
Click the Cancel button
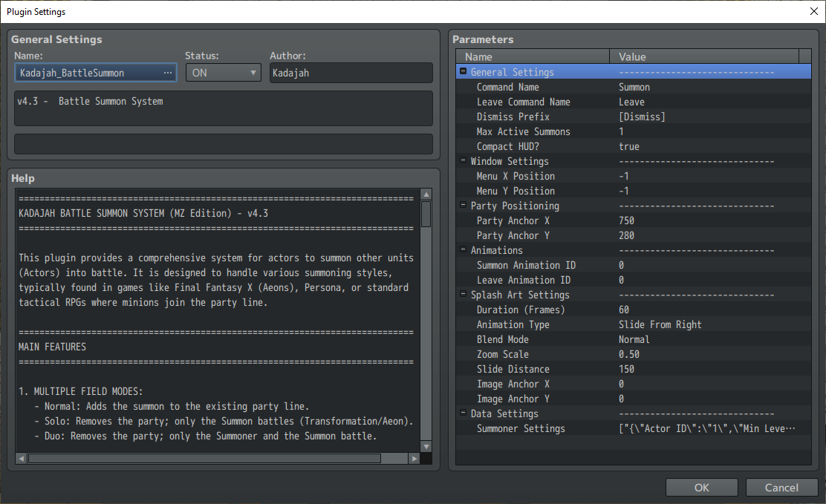click(x=781, y=488)
